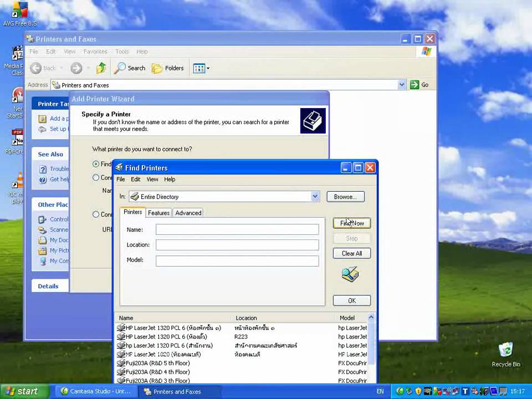Select the Fuji203A (R&D 5 th Floor) printer icon
This screenshot has height=399, width=532.
click(121, 363)
